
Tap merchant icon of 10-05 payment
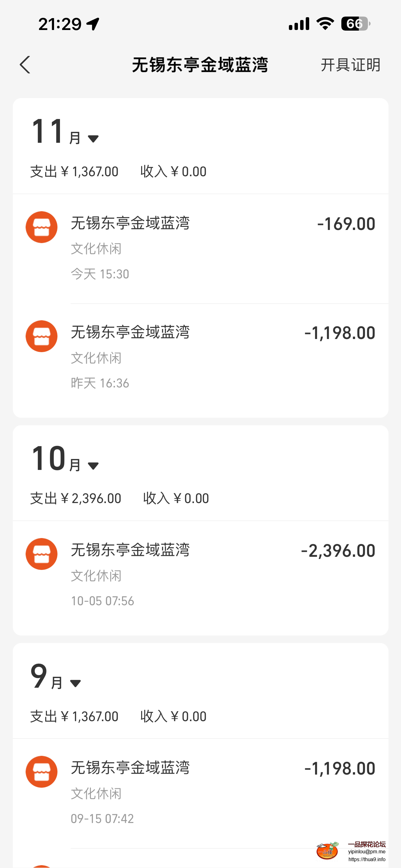pyautogui.click(x=42, y=554)
